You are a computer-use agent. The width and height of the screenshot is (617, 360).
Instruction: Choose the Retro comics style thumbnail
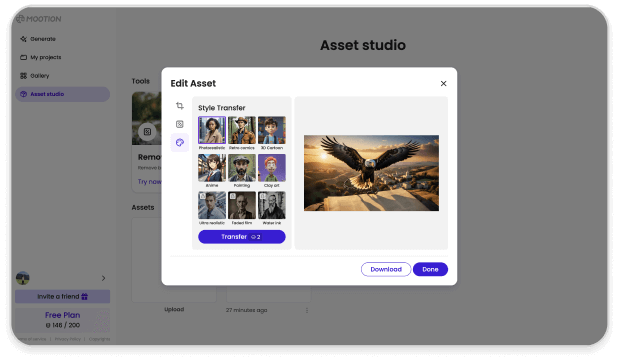point(242,130)
